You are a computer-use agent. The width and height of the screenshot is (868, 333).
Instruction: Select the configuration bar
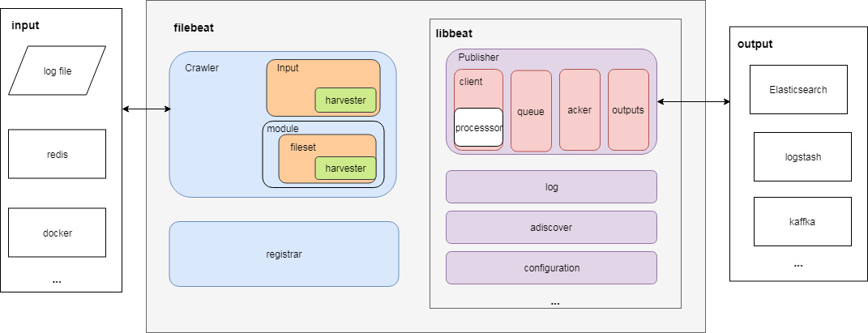pos(551,267)
